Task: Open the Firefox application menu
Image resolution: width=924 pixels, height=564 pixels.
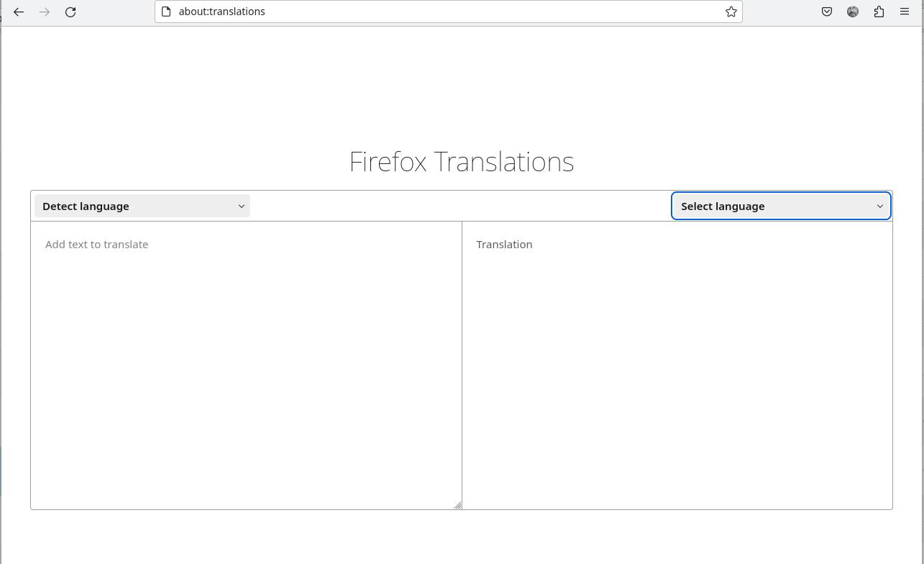Action: (905, 12)
